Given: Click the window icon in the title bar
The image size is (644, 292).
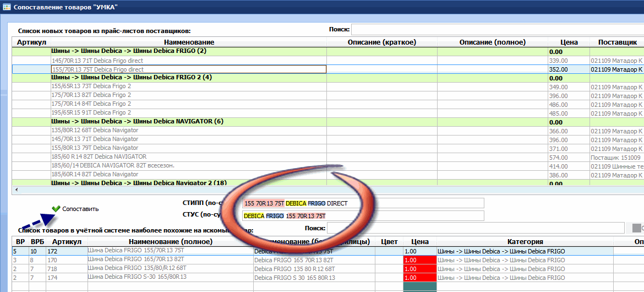Looking at the screenshot, I should pyautogui.click(x=7, y=7).
